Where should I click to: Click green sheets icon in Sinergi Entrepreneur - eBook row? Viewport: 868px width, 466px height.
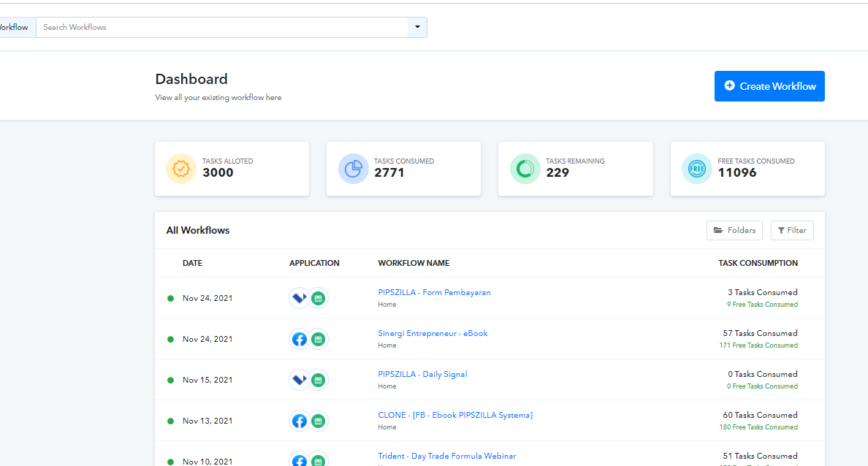point(319,339)
